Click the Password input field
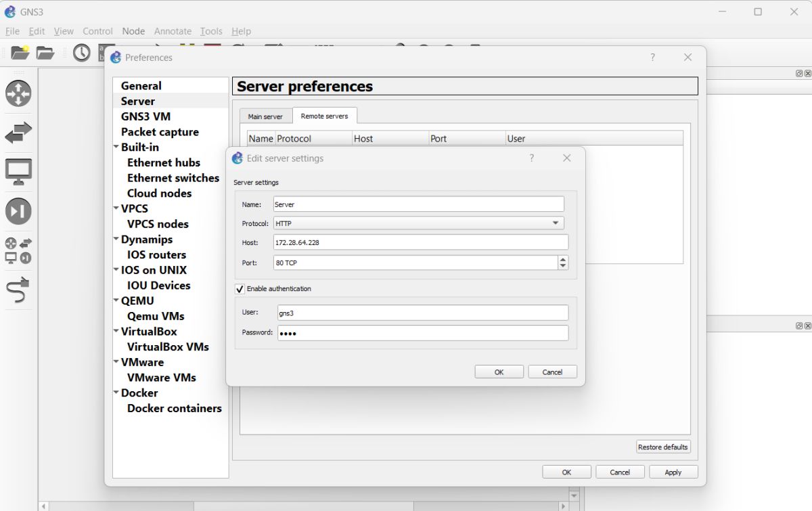Image resolution: width=812 pixels, height=511 pixels. pyautogui.click(x=423, y=333)
